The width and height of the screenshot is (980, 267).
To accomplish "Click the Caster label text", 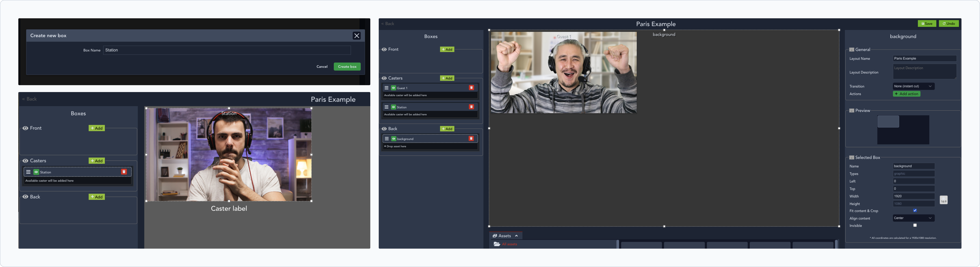I will coord(229,208).
